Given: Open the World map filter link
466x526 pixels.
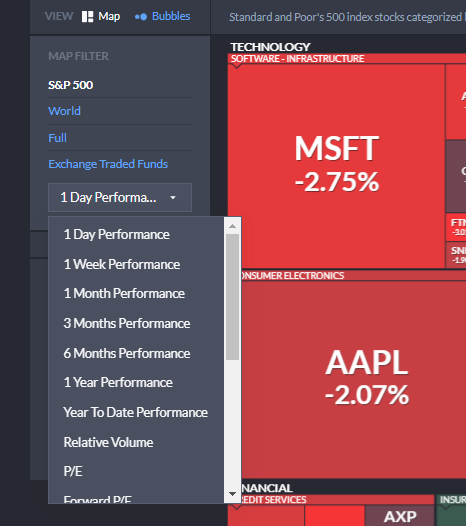Looking at the screenshot, I should click(64, 111).
